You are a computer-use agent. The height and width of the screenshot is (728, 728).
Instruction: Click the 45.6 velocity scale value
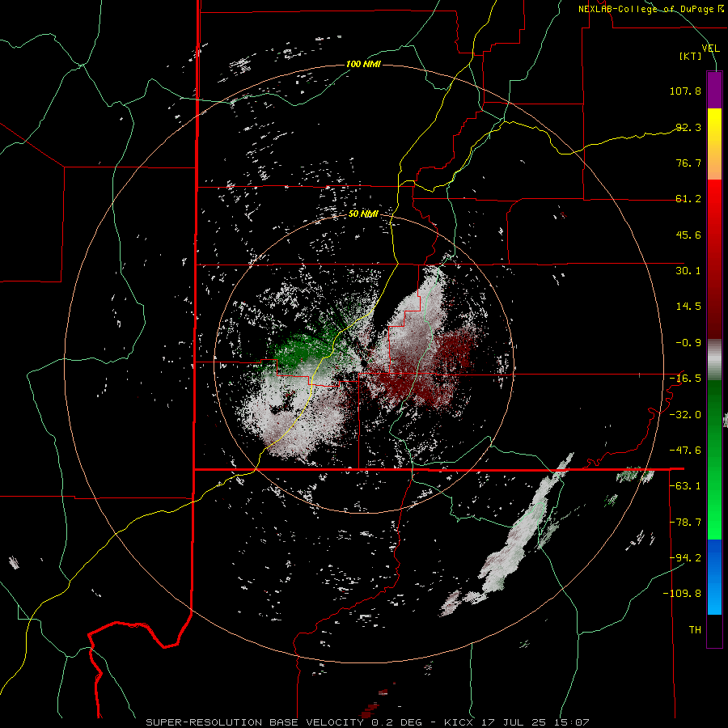pyautogui.click(x=688, y=235)
